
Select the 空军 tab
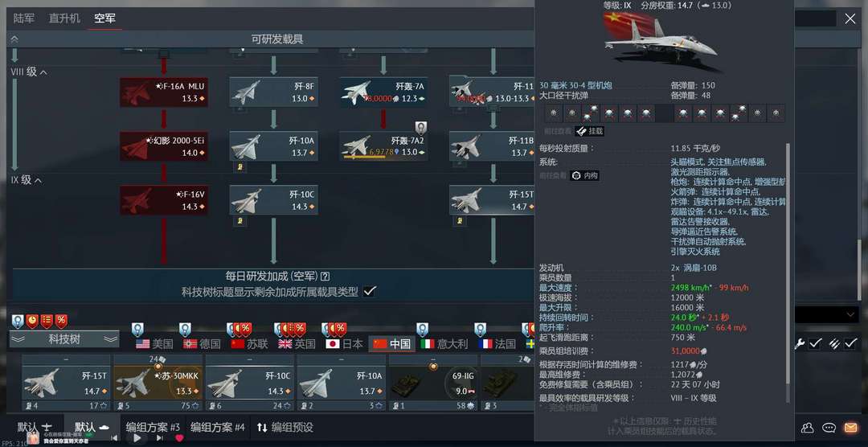click(104, 18)
